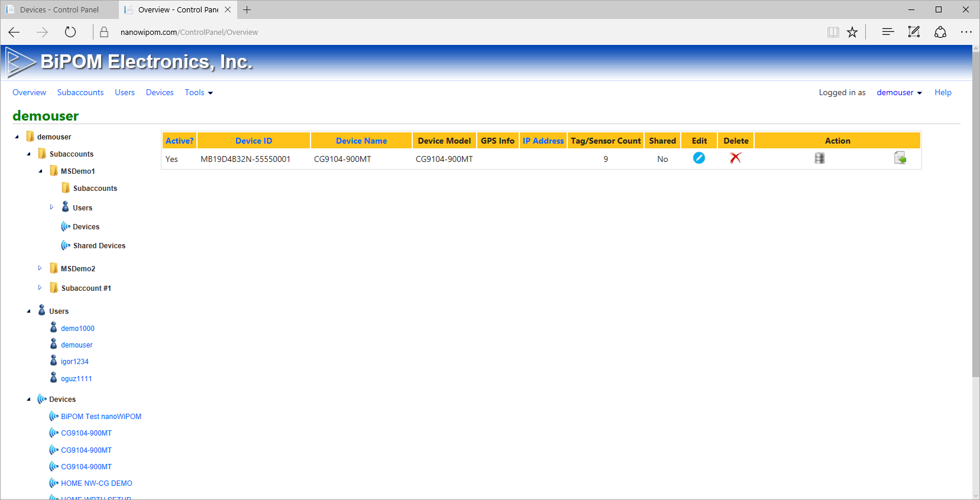Screen dimensions: 980x500
Task: Open the Overview navigation item
Action: coord(29,92)
